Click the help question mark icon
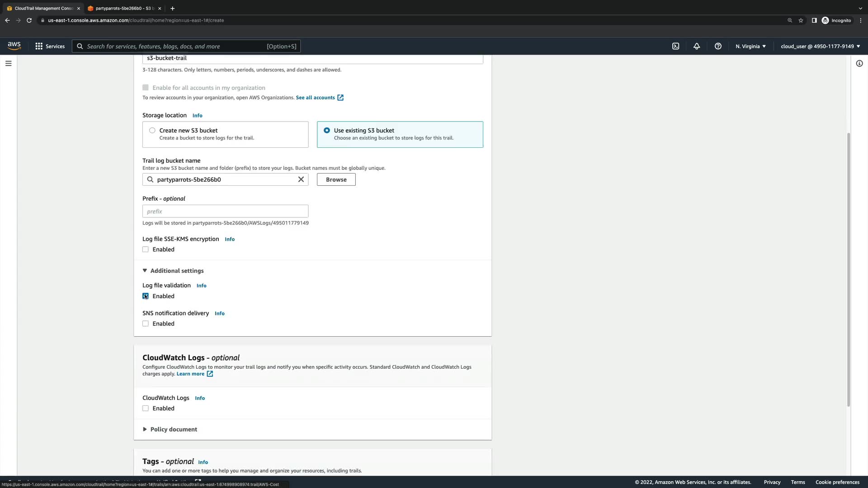 pyautogui.click(x=718, y=46)
